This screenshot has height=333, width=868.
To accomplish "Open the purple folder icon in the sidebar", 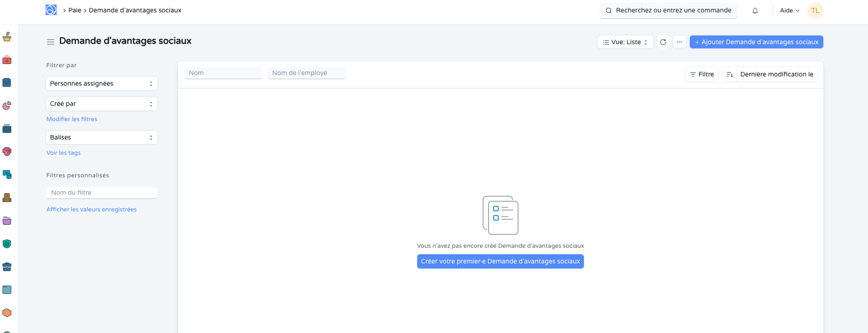I will [x=7, y=221].
